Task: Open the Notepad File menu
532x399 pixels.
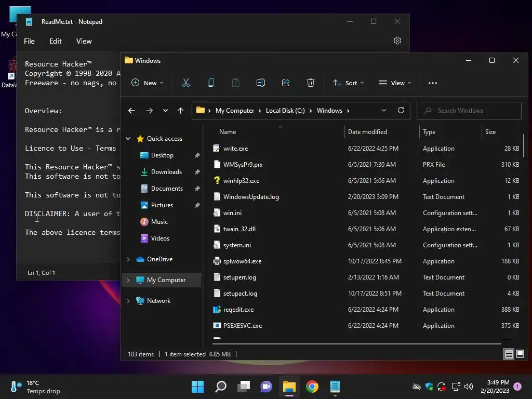Action: coord(29,41)
